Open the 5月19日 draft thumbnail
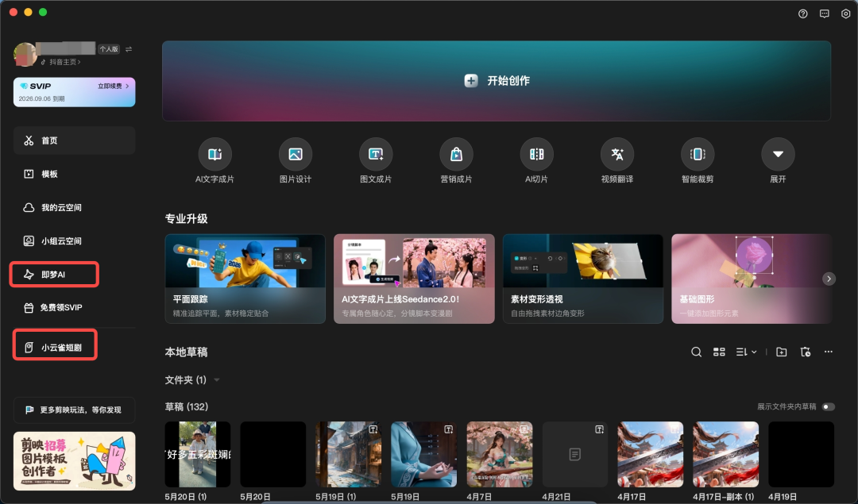 [x=424, y=454]
